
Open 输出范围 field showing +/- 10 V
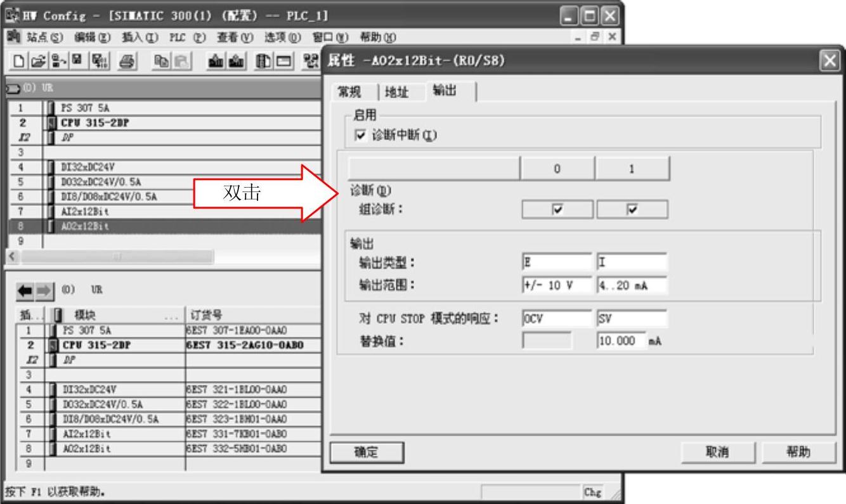(x=556, y=285)
